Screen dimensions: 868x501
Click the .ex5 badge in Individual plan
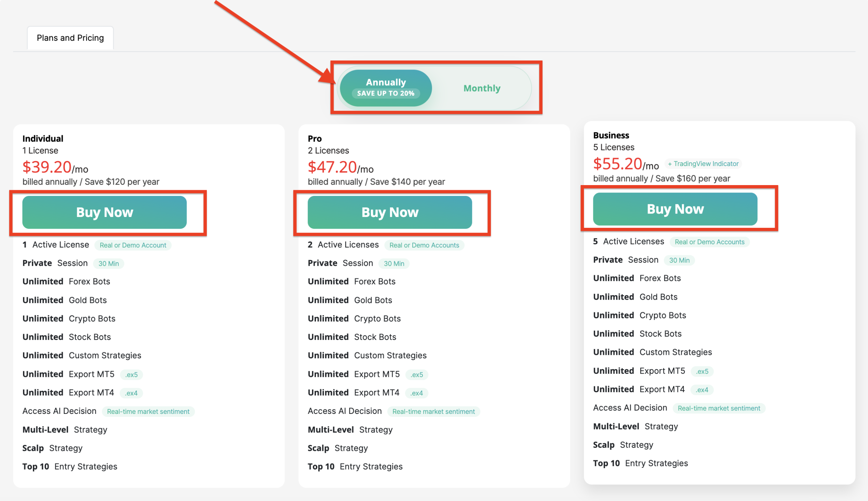131,374
